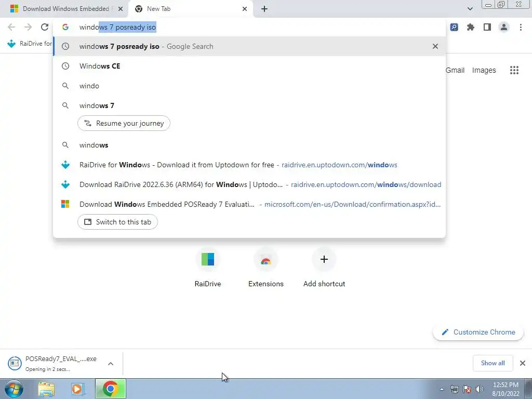The width and height of the screenshot is (532, 399).
Task: Open the Action Center flag icon
Action: click(467, 389)
